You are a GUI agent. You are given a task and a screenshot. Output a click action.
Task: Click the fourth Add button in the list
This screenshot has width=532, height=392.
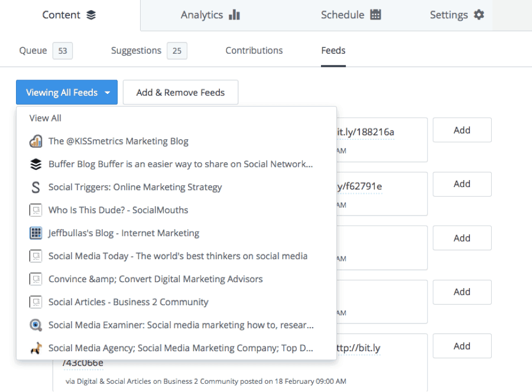[462, 292]
